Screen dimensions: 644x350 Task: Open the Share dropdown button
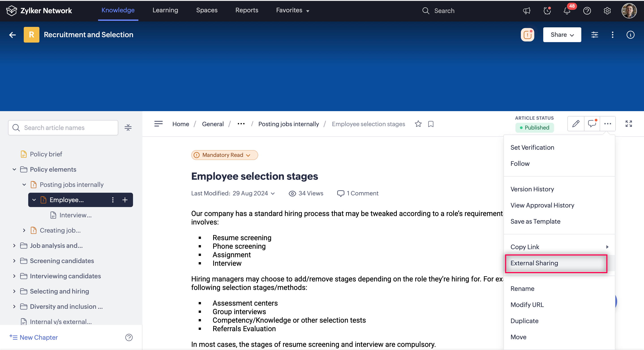tap(562, 35)
